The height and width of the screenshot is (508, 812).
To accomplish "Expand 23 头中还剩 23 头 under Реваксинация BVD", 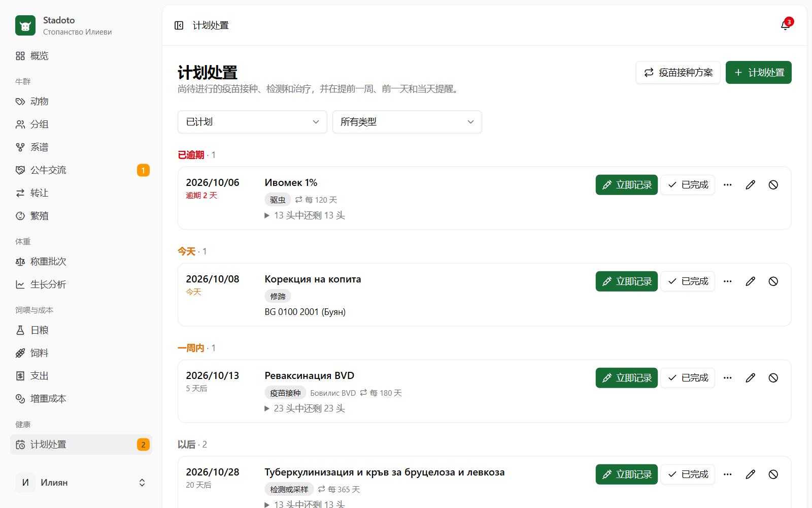I will 304,408.
